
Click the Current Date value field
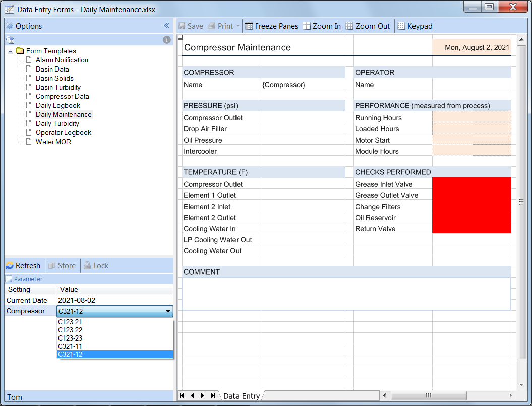coord(114,300)
